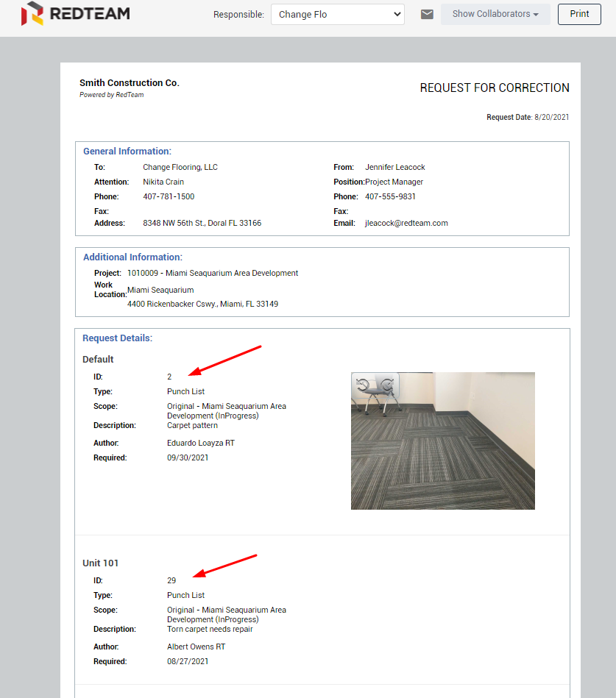
Task: Open punch list item ID 2
Action: click(x=169, y=377)
